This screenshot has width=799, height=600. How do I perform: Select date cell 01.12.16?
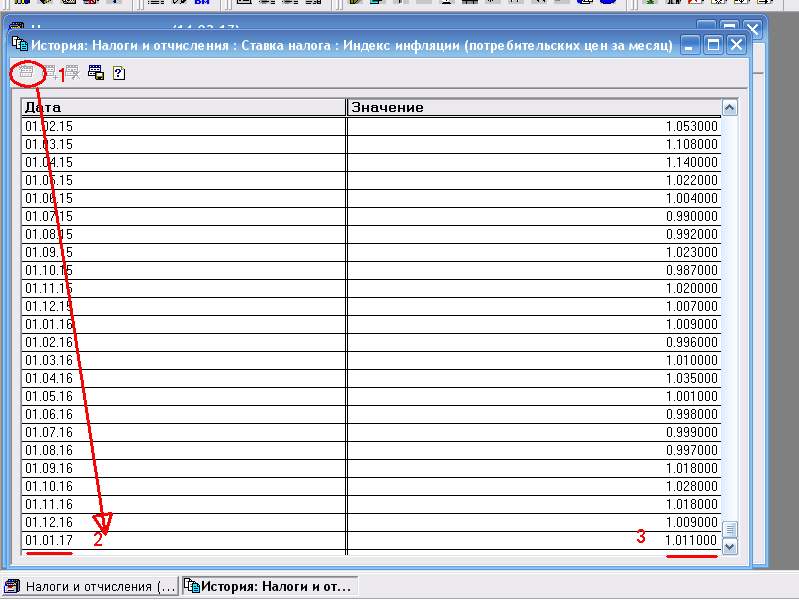(183, 523)
